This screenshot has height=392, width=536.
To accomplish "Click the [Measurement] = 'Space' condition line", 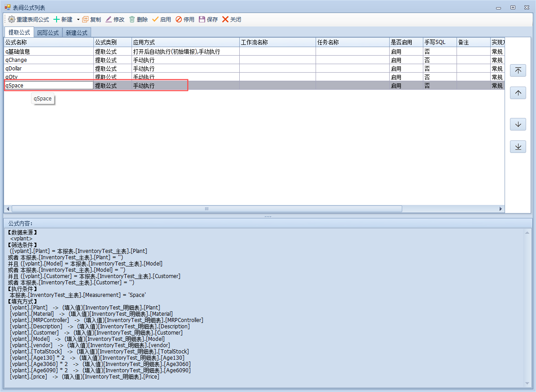I will (78, 295).
